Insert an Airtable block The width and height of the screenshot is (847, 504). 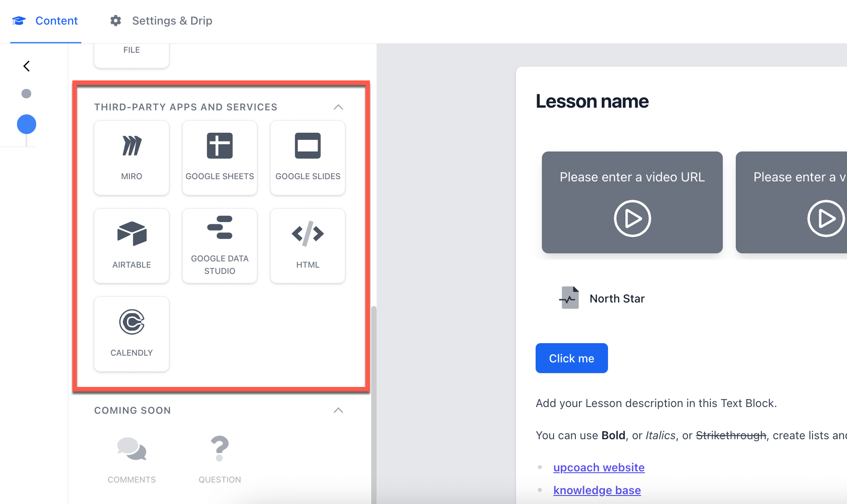(x=131, y=245)
